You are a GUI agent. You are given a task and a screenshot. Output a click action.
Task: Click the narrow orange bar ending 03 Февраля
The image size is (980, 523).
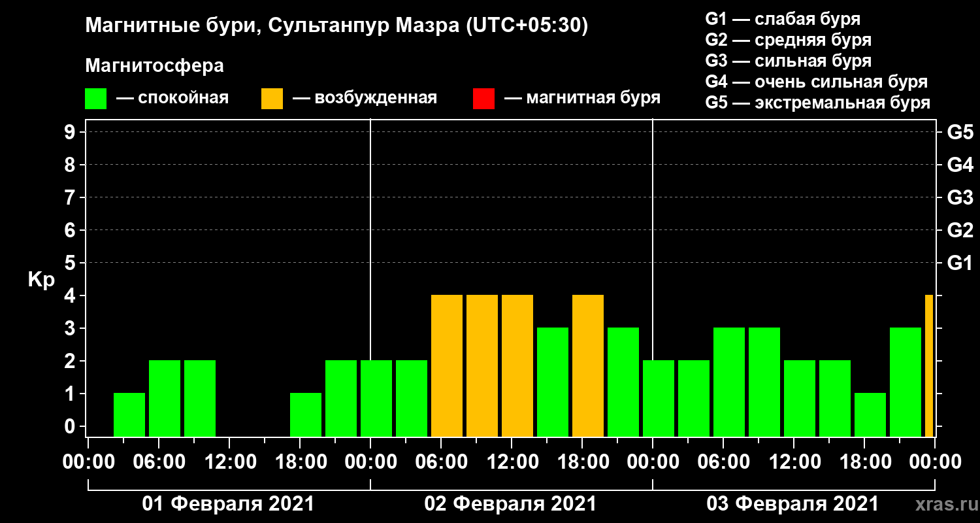pos(929,366)
